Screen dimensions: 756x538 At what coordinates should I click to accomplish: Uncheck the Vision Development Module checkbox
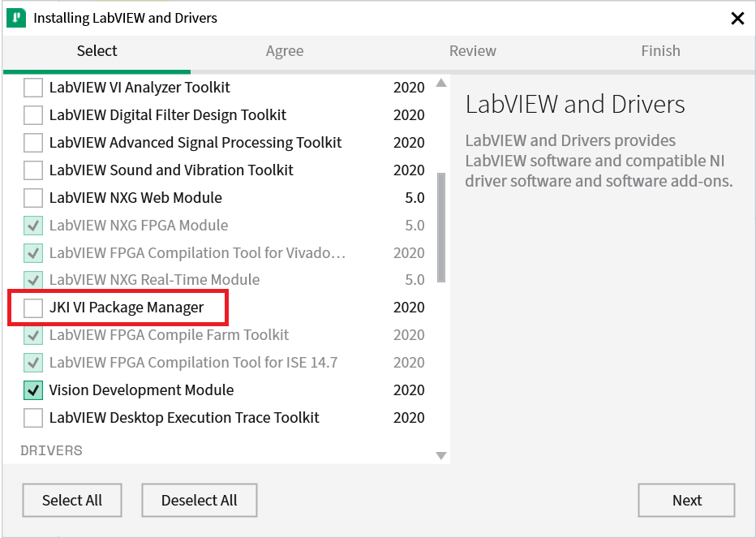tap(33, 390)
